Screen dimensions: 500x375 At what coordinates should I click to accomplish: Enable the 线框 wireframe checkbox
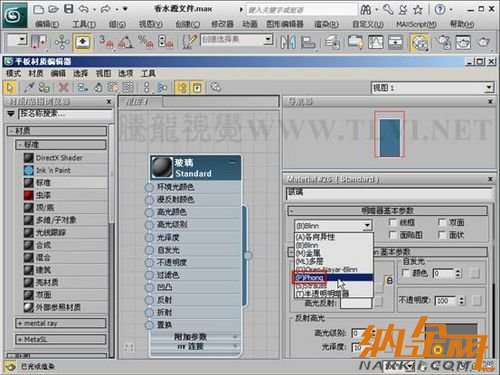click(x=393, y=222)
